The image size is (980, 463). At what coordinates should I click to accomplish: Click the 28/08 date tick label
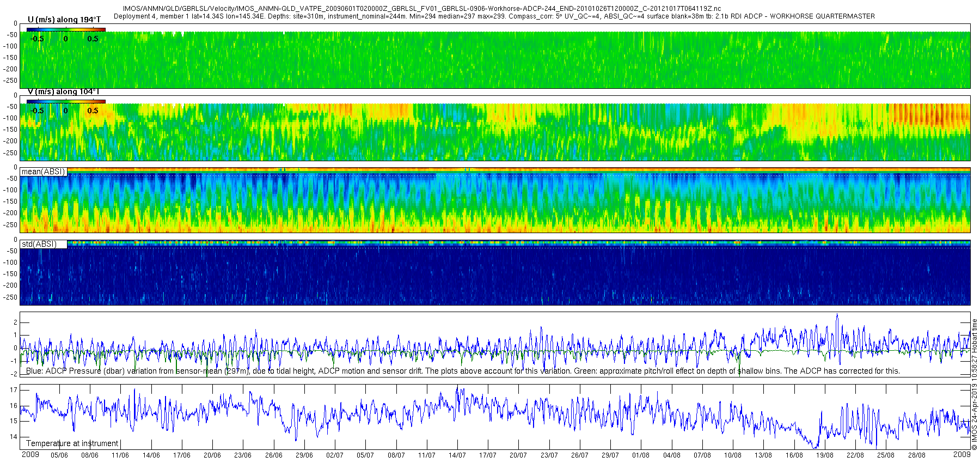tap(917, 455)
